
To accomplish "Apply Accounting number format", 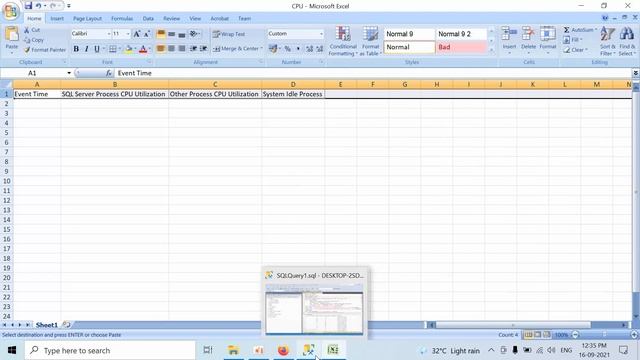I will (273, 49).
